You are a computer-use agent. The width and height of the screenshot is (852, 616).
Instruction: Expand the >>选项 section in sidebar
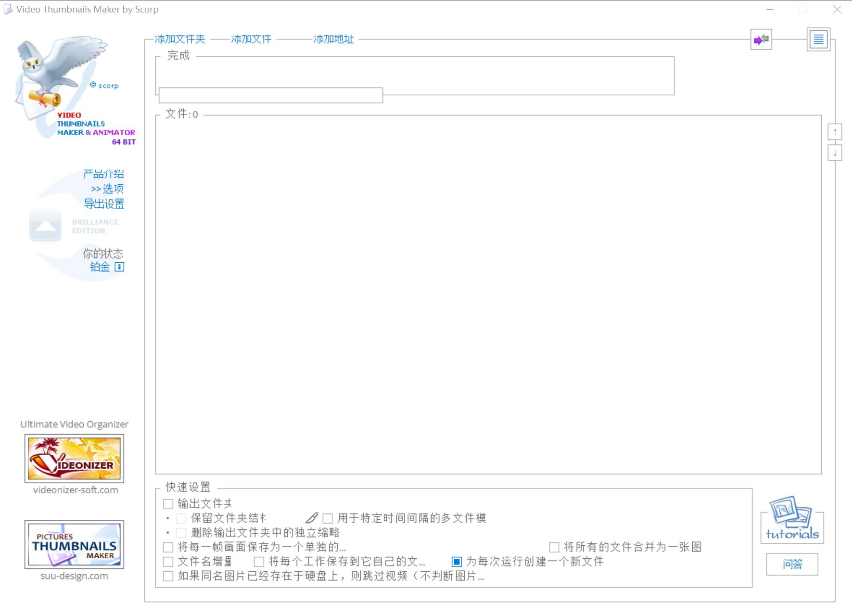click(107, 189)
